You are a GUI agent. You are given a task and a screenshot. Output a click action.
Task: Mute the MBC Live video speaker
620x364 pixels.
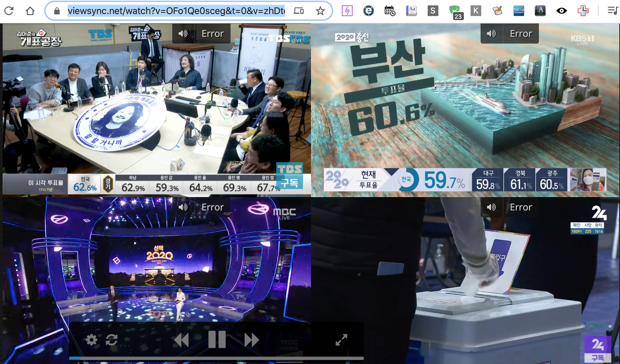[183, 207]
